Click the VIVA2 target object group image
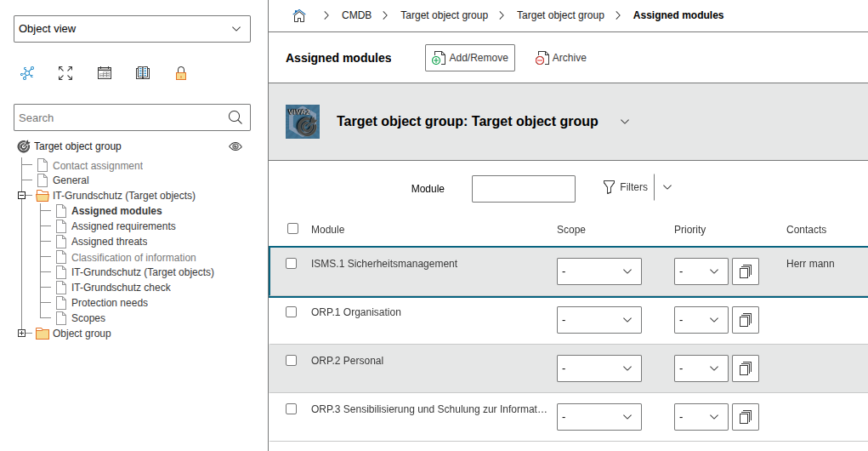Screen dimensions: 868x451 tap(303, 122)
